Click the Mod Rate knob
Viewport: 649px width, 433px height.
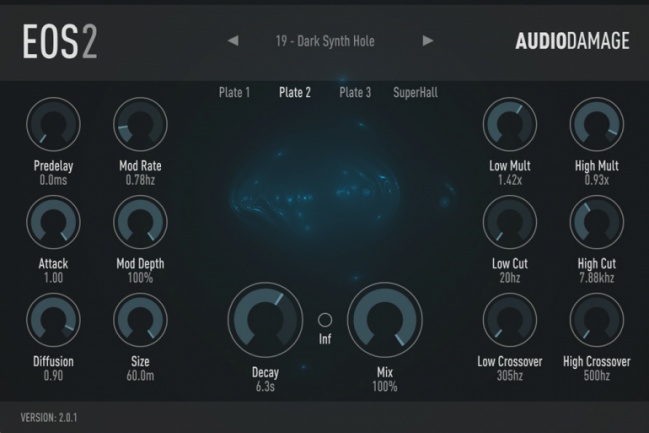tap(140, 124)
